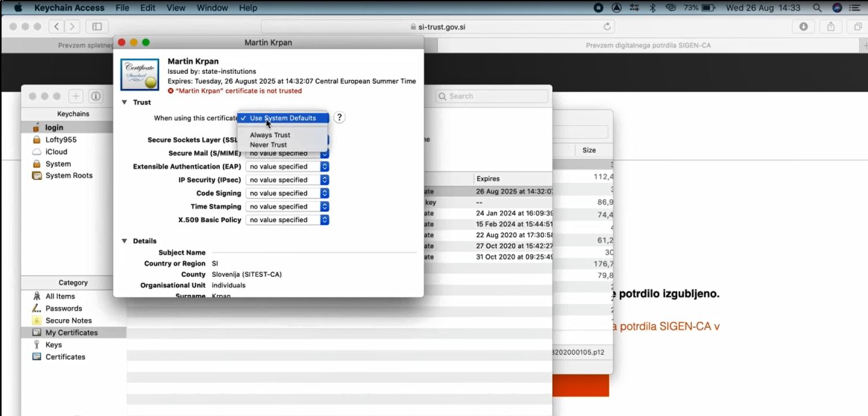Open the X.509 Basic Policy dropdown

287,220
